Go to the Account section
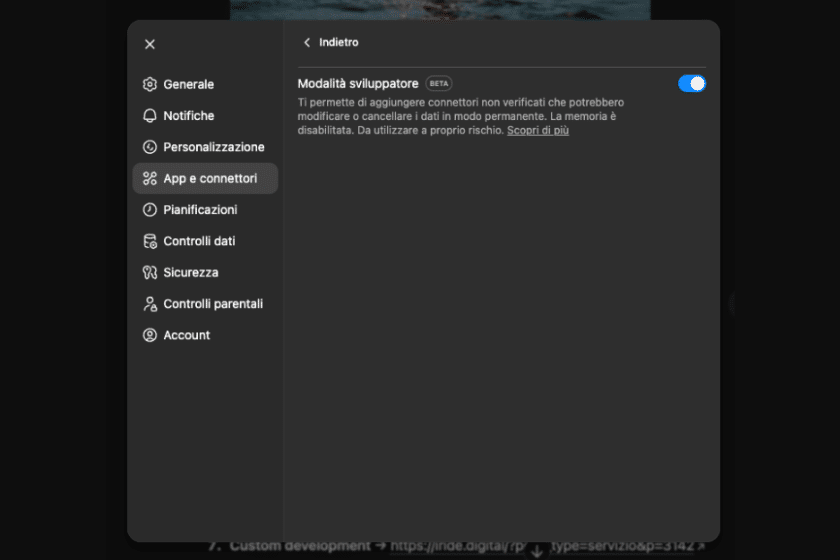 coord(205,335)
